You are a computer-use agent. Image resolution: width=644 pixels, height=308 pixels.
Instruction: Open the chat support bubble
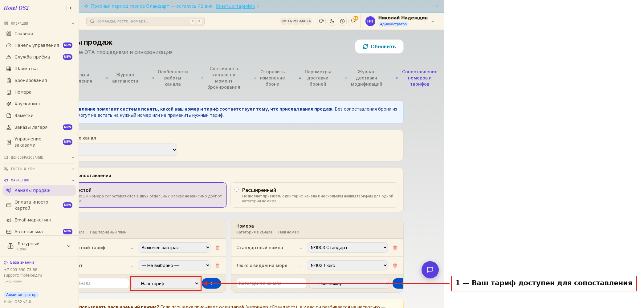430,270
